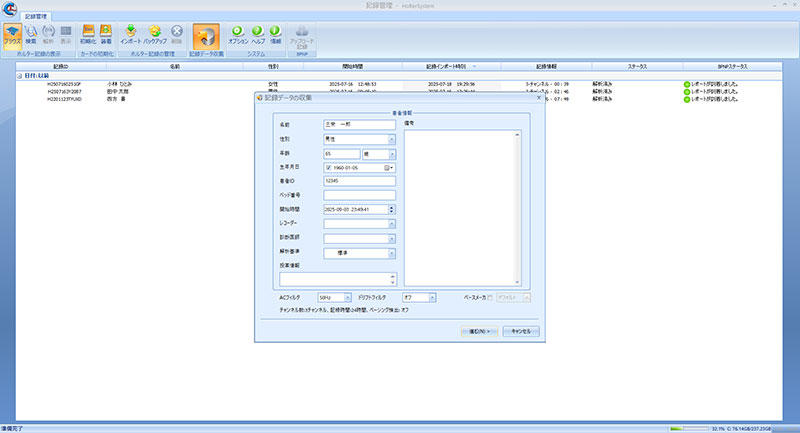Toggle the 生年月日 date checkbox

329,167
